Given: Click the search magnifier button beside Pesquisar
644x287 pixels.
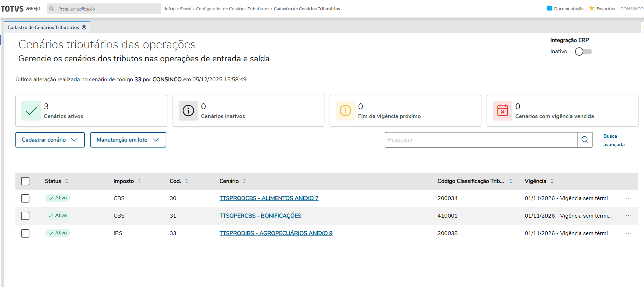Looking at the screenshot, I should (585, 140).
